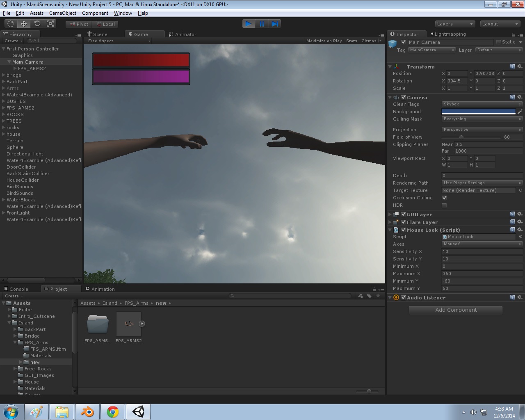Disable the Flare Layer checkbox
The image size is (525, 420).
click(x=403, y=222)
